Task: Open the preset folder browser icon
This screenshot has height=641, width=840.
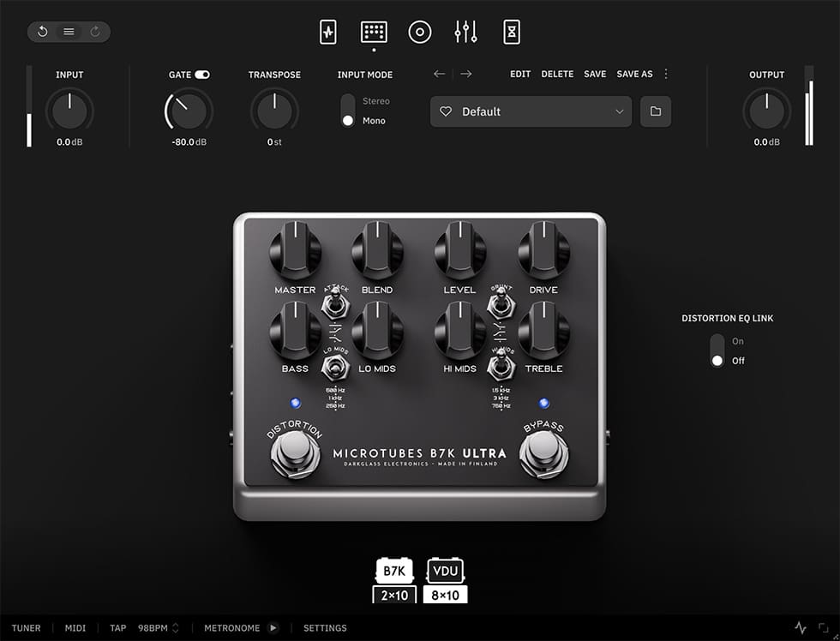Action: [x=656, y=111]
